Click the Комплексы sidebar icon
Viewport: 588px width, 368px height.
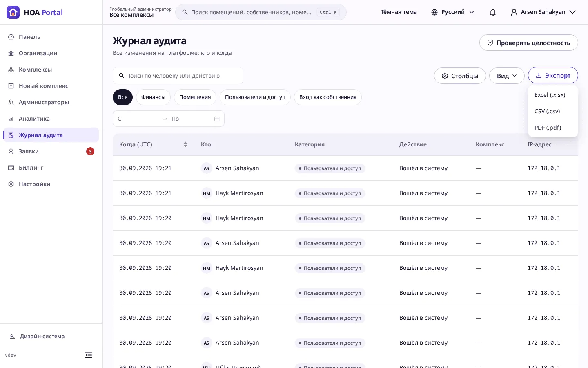(x=11, y=70)
